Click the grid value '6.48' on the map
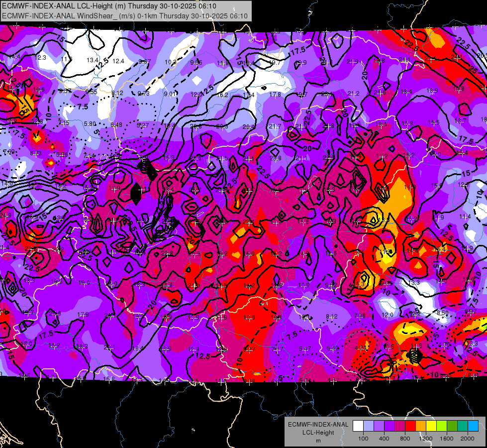Viewport: 487px width, 448px height. [116, 124]
